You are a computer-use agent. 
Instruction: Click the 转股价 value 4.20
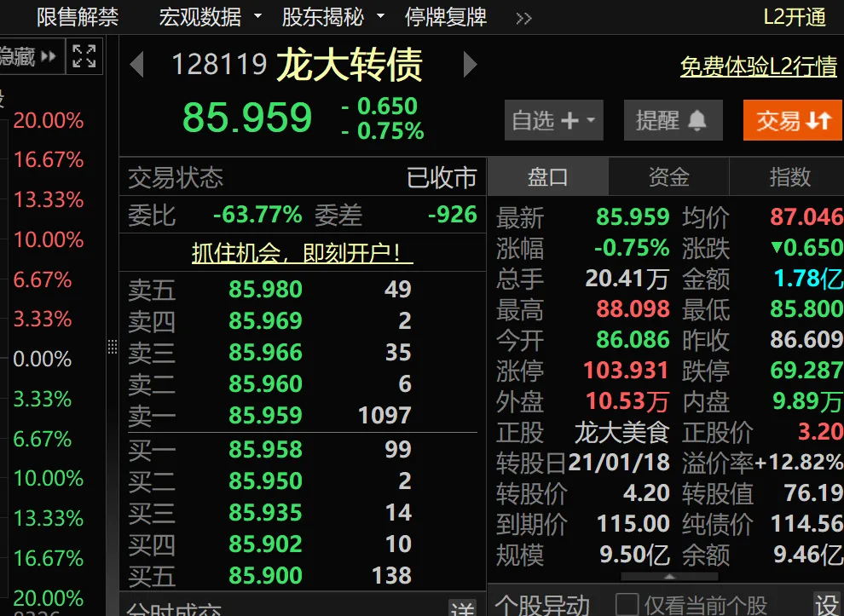point(646,492)
